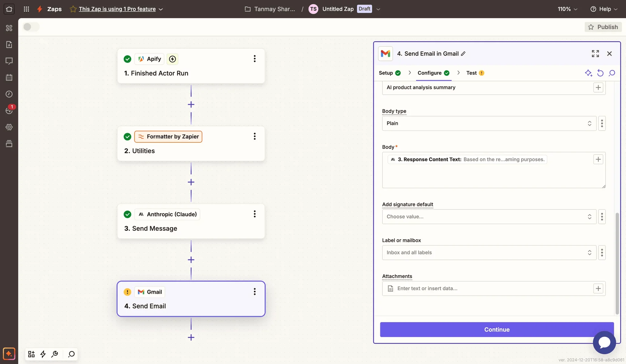Expand the Gmail step panel to fullscreen
Image resolution: width=626 pixels, height=364 pixels.
[595, 54]
